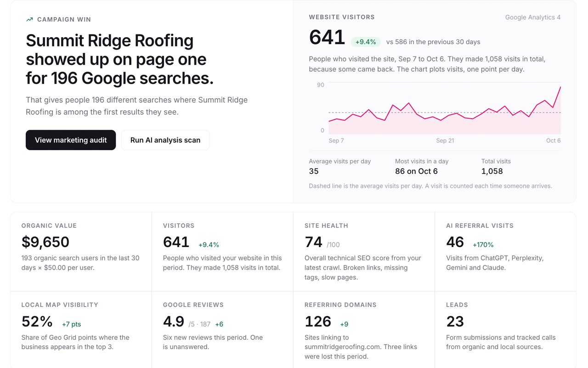Click the dashed average line in the chart

pyautogui.click(x=445, y=112)
